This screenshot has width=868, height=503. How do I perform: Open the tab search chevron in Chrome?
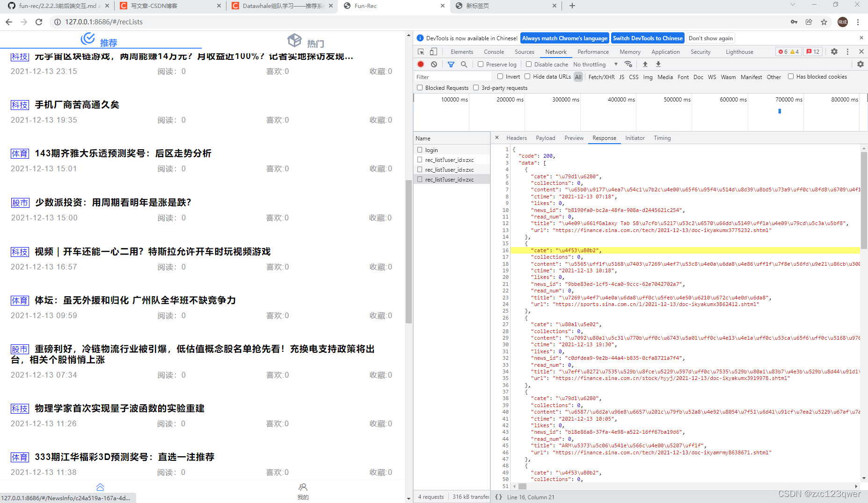(792, 5)
